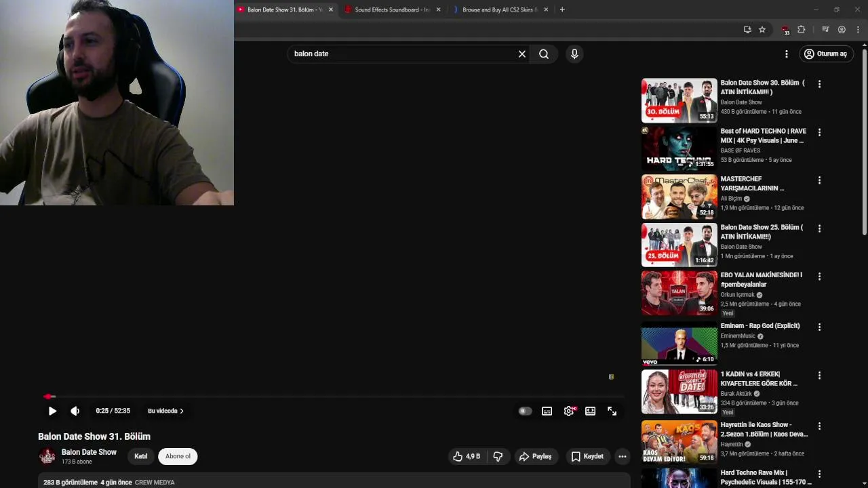Open Balon Date Show 30. Bölüm thumbnail
Screen dimensions: 868x488
coord(679,100)
